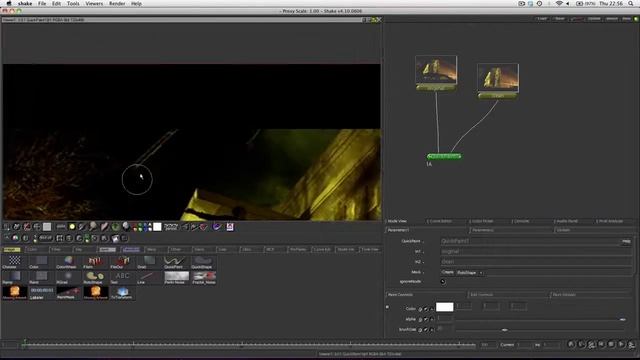This screenshot has height=360, width=640.
Task: Add a ColorWheel node from the tool shelf
Action: click(x=68, y=262)
